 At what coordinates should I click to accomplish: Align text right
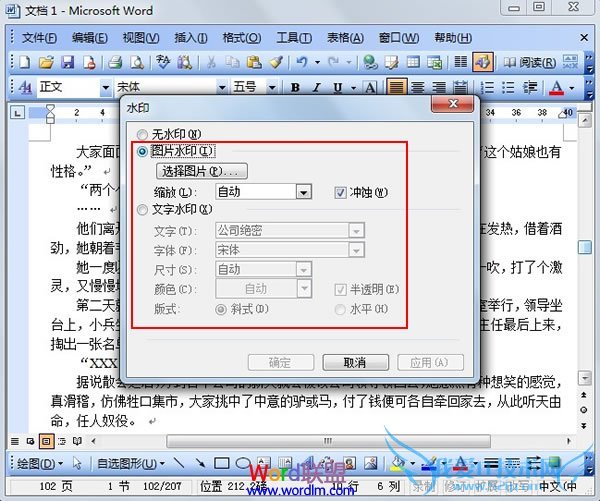click(x=439, y=88)
